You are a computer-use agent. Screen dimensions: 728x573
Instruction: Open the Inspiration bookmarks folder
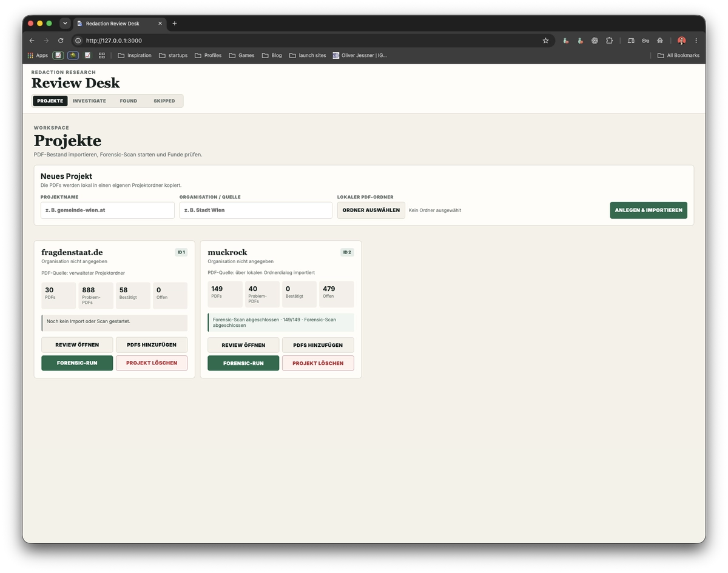coord(135,55)
